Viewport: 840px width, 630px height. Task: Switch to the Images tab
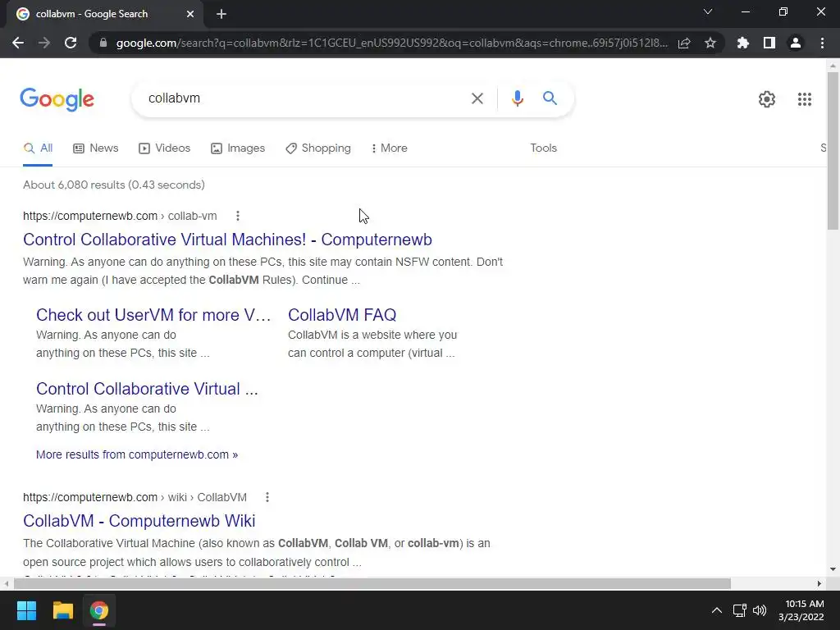238,148
